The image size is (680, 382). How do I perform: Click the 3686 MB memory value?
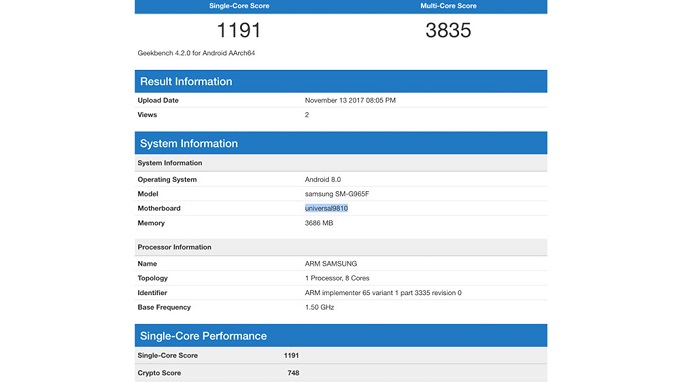coord(319,223)
